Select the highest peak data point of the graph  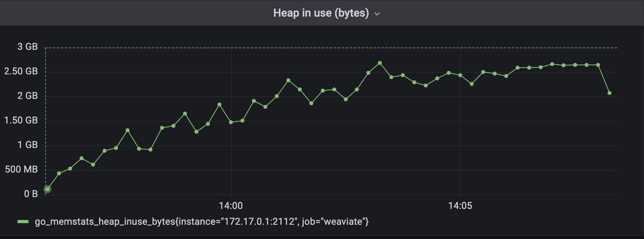point(380,63)
